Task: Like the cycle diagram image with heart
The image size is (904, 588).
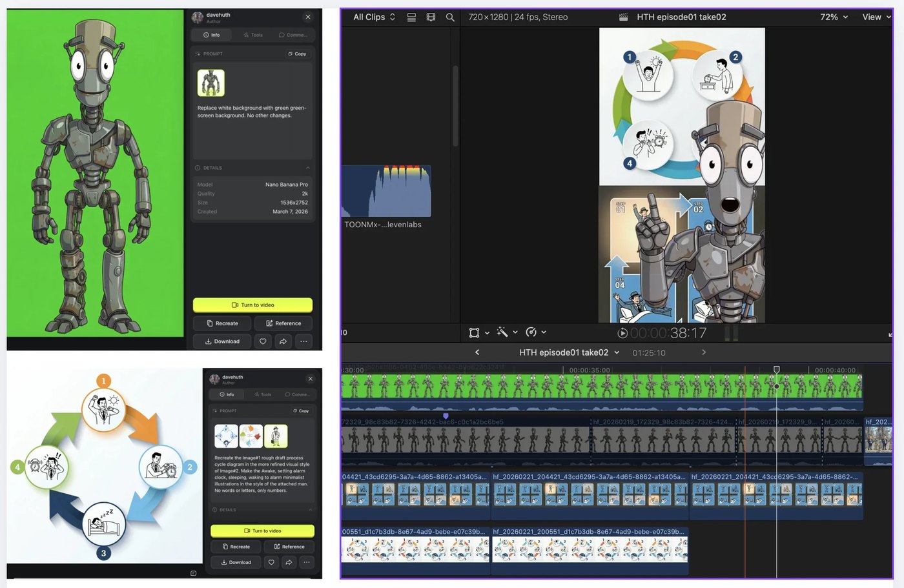Action: (x=271, y=562)
